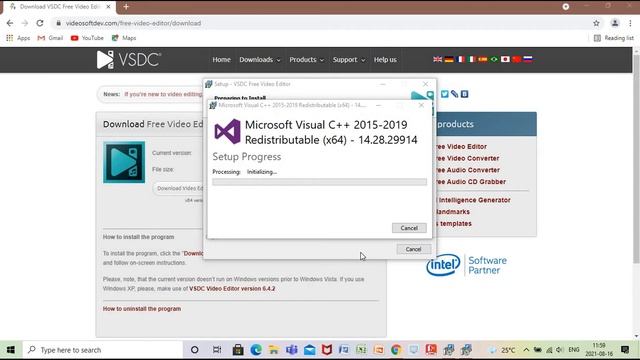Click the address bar URL
The image size is (640, 360).
coord(133,23)
